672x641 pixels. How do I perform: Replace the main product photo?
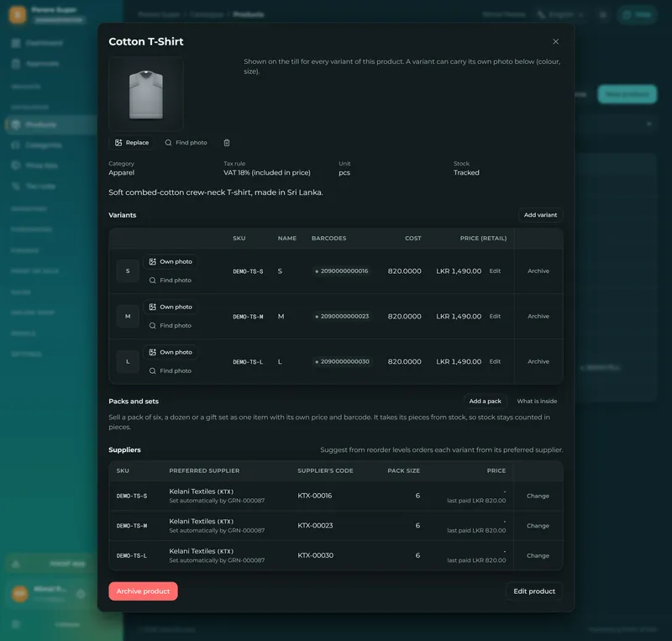click(x=132, y=143)
